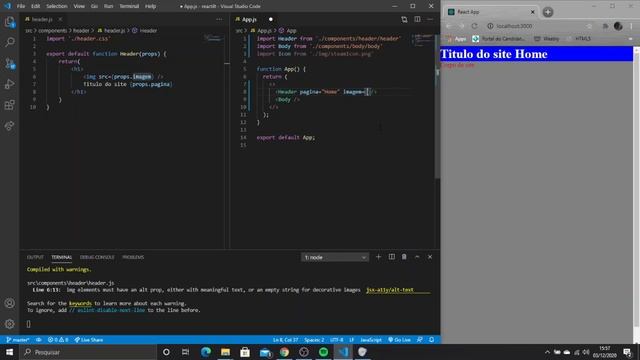Open Task View on the taskbar
Screen dimensions: 640x360
[186, 352]
